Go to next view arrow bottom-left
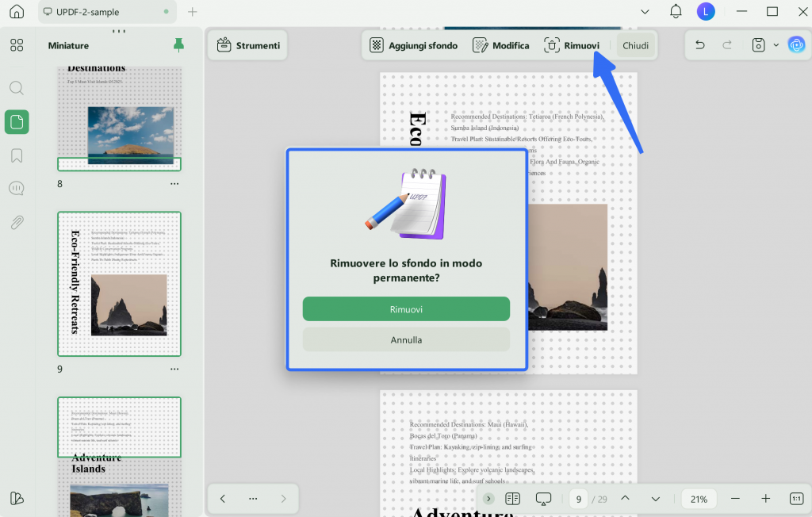 [x=283, y=498]
